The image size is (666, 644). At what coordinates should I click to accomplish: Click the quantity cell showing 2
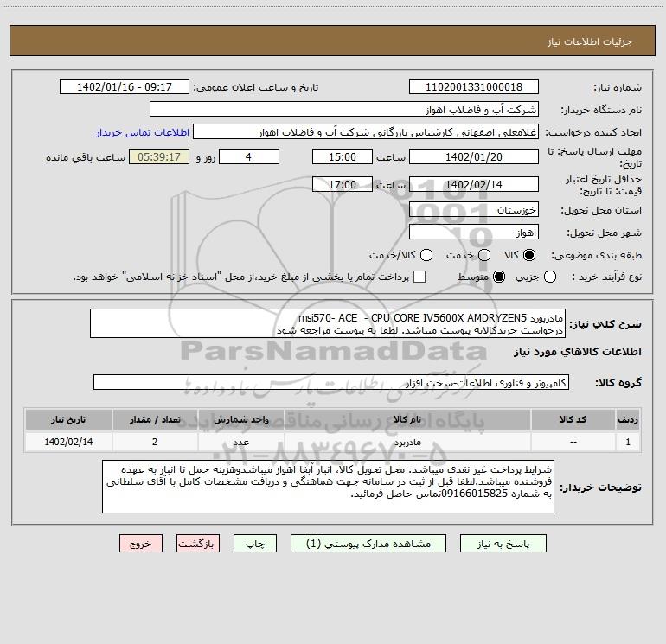155,442
